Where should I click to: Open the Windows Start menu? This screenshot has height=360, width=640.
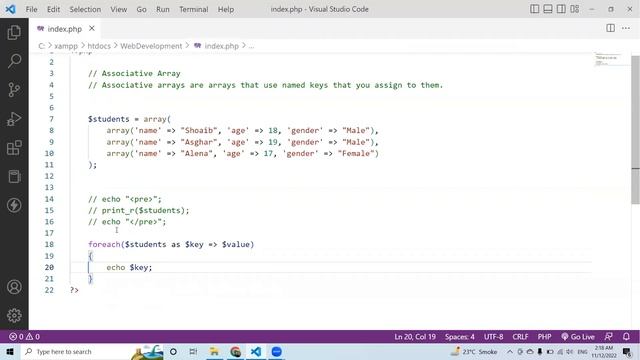(x=9, y=351)
